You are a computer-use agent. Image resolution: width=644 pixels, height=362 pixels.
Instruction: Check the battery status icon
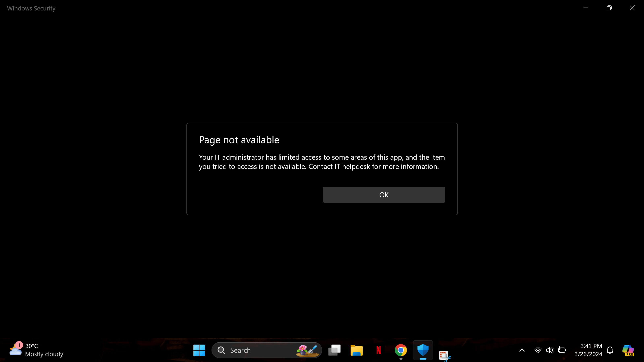click(562, 350)
